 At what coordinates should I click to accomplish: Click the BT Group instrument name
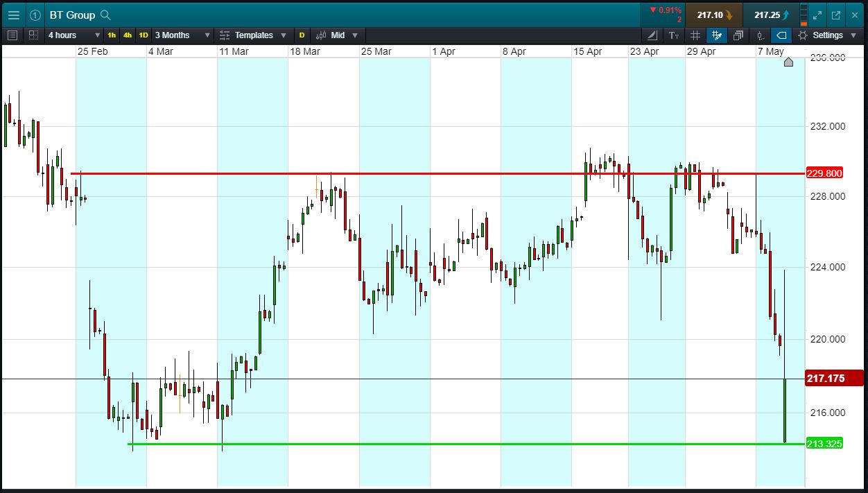[x=72, y=15]
